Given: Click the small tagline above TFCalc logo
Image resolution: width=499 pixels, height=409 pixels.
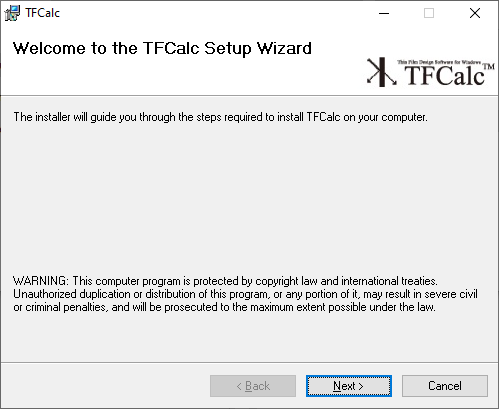Looking at the screenshot, I should [439, 62].
